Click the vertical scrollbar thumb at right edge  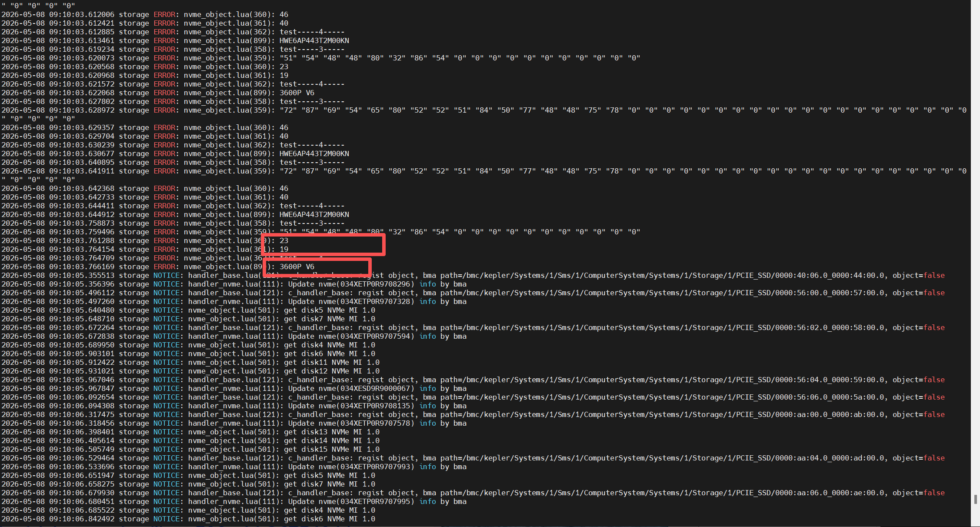click(x=976, y=499)
